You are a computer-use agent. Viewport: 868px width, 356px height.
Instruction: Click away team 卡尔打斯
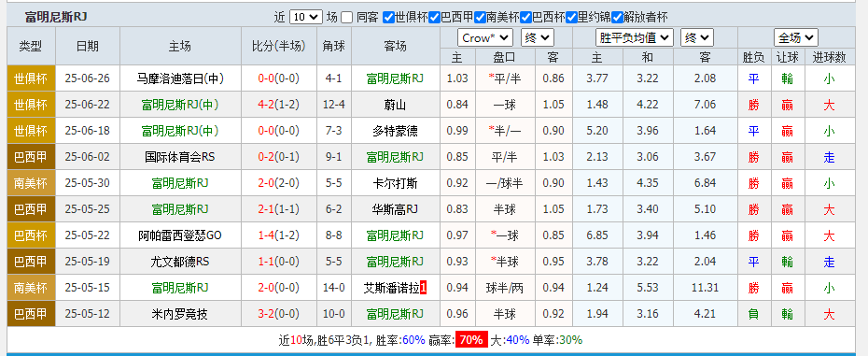click(x=395, y=183)
